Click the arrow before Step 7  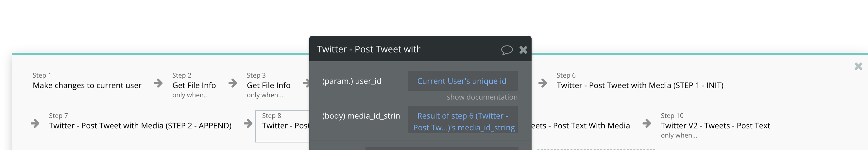pyautogui.click(x=35, y=123)
